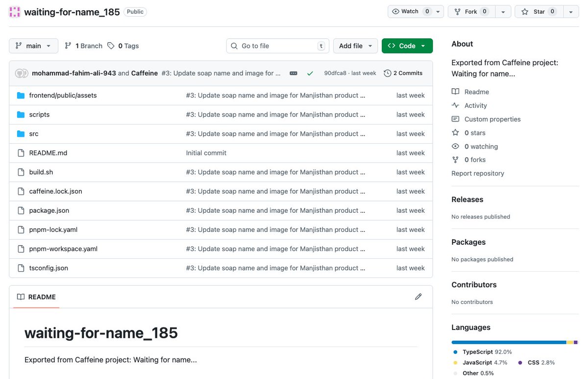
Task: Click the branch icon next to 1 Branch
Action: 68,46
